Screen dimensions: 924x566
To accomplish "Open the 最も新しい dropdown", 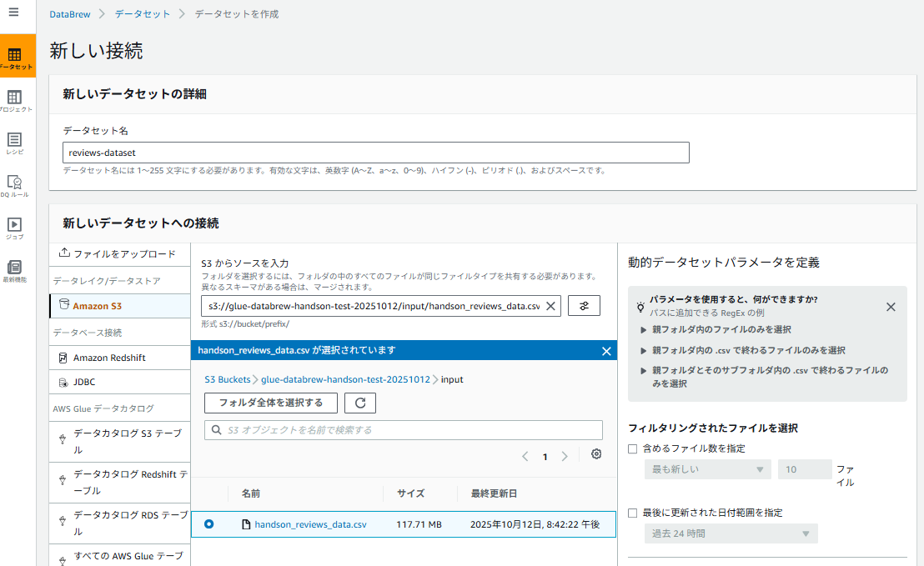I will (708, 469).
